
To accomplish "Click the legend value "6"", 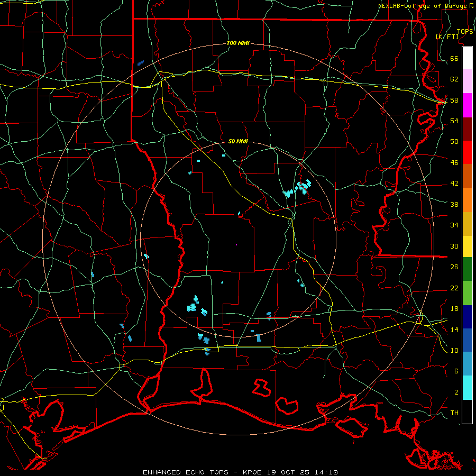I will (456, 371).
